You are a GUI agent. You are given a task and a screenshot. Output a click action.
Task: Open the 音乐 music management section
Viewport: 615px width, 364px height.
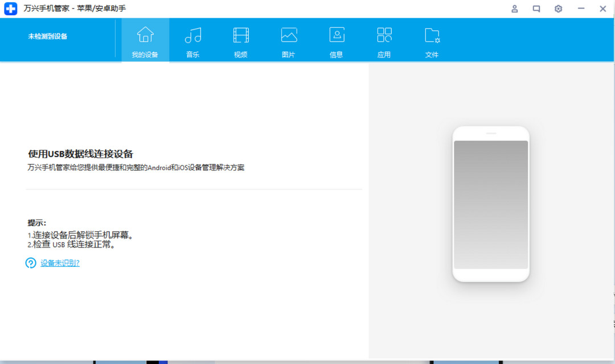pyautogui.click(x=193, y=40)
